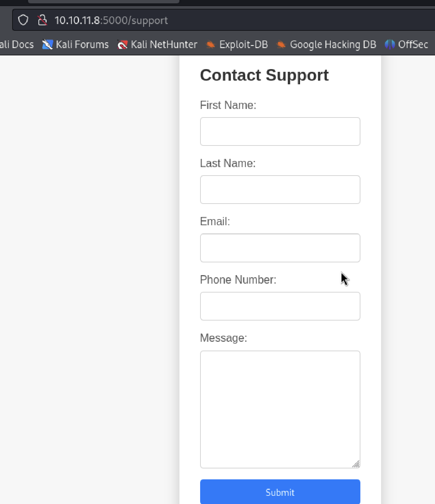The height and width of the screenshot is (504, 435).
Task: Focus the Phone Number input field
Action: (x=280, y=306)
